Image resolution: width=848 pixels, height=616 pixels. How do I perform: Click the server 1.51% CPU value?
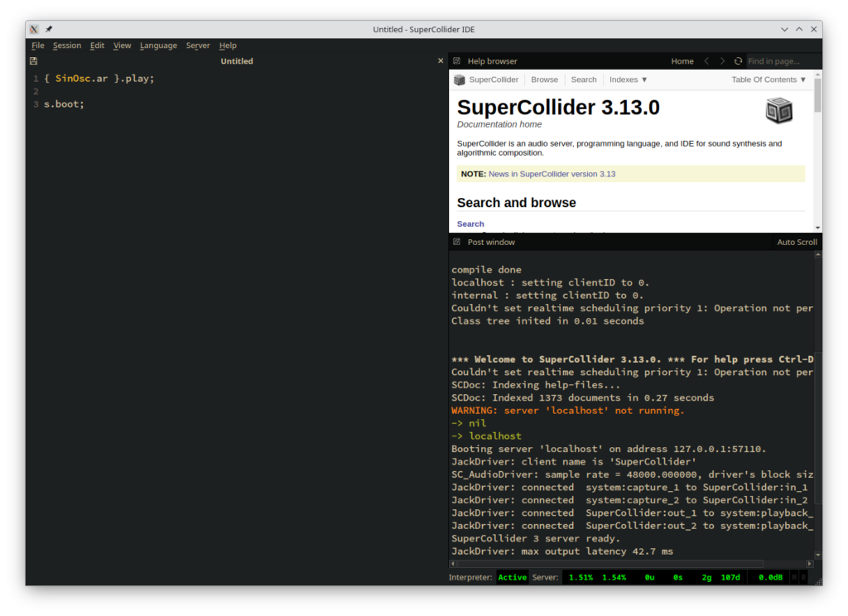click(x=581, y=578)
